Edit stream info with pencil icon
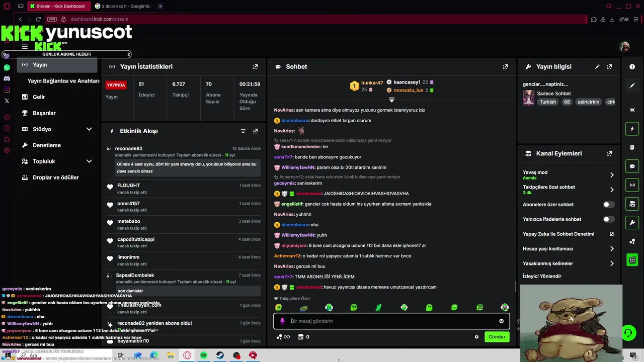The width and height of the screenshot is (644, 362). pyautogui.click(x=597, y=67)
